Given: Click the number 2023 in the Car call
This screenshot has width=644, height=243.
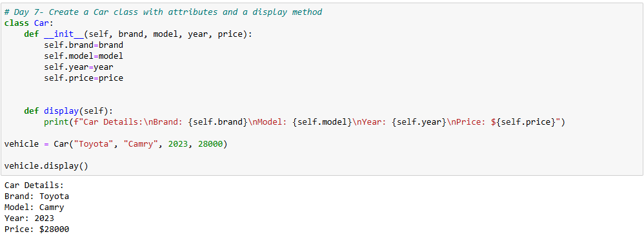Looking at the screenshot, I should (177, 144).
